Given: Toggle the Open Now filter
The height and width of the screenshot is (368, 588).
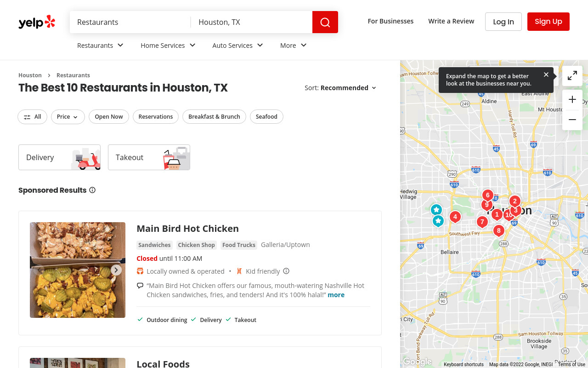Looking at the screenshot, I should pos(109,117).
